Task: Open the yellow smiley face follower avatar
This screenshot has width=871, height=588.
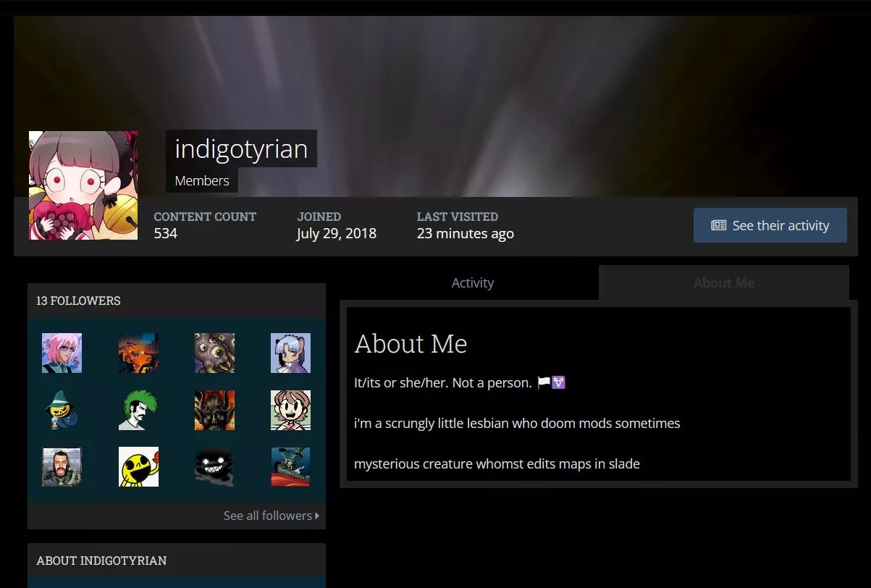Action: click(138, 466)
